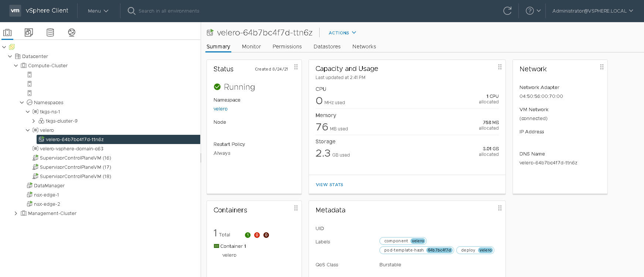Open the velero namespace link in Status
This screenshot has width=644, height=277.
click(221, 109)
